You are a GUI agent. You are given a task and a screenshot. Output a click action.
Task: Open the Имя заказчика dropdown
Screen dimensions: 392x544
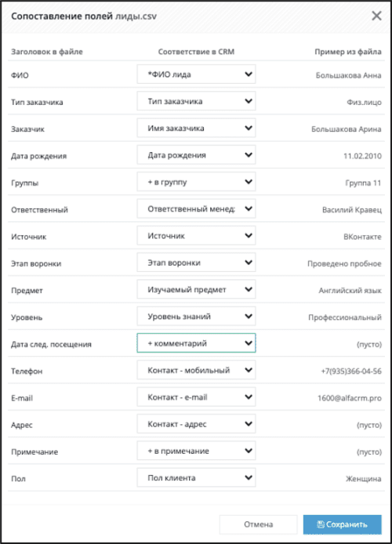click(x=196, y=128)
